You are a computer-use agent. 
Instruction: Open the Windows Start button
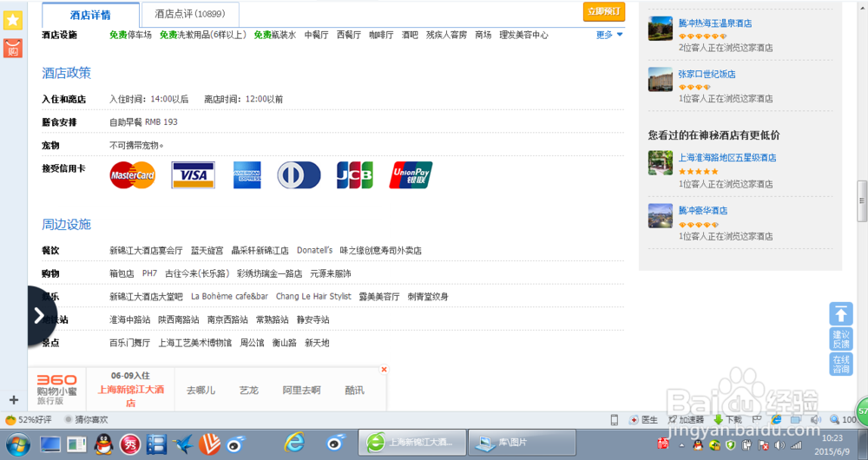(x=18, y=444)
